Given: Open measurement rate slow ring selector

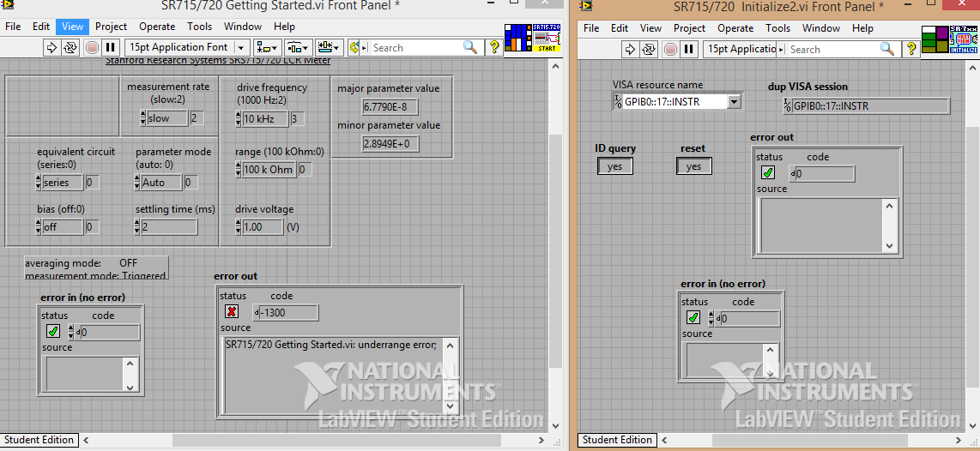Looking at the screenshot, I should click(x=166, y=118).
